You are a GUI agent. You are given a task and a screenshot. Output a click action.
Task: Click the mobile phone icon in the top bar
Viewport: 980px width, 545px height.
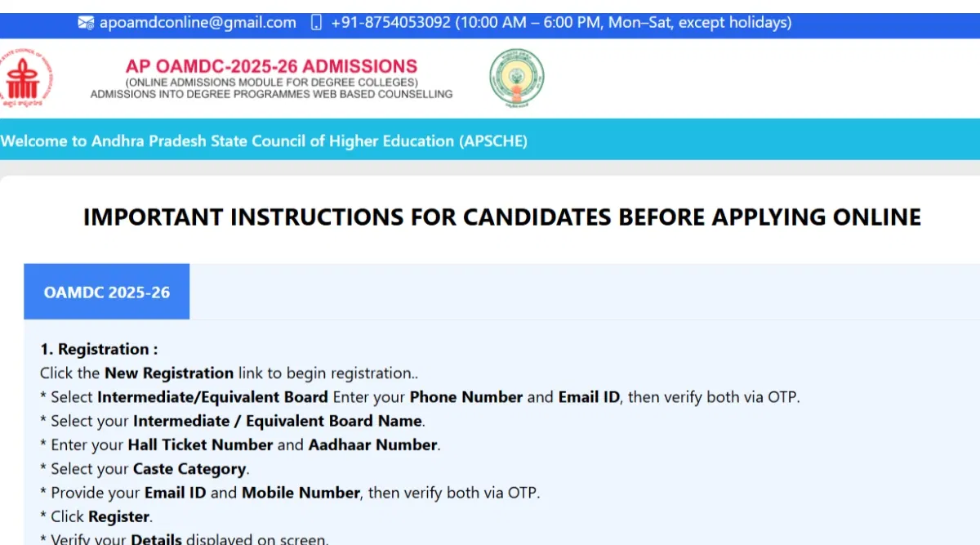317,23
